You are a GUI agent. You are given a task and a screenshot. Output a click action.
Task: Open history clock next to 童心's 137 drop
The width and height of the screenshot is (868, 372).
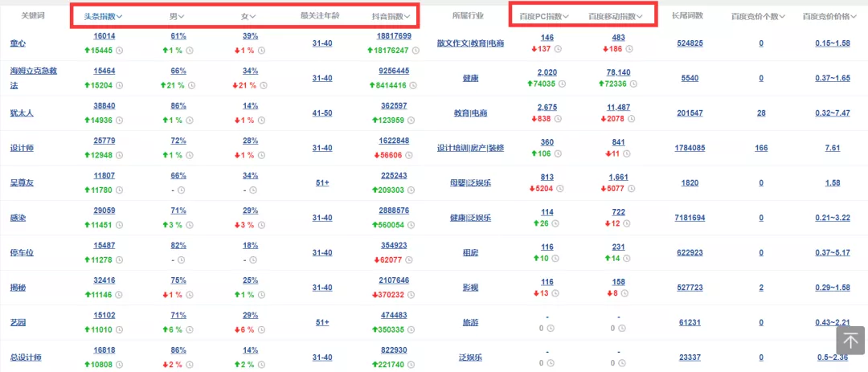point(558,49)
